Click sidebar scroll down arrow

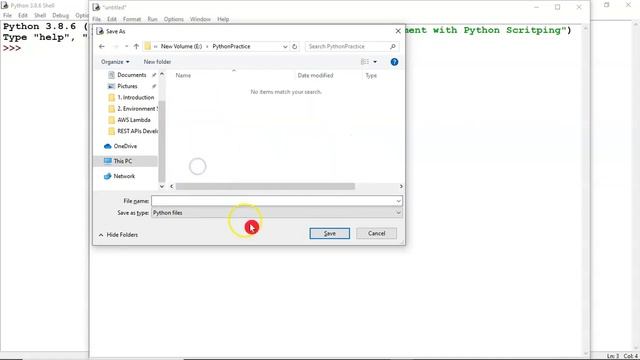point(162,186)
